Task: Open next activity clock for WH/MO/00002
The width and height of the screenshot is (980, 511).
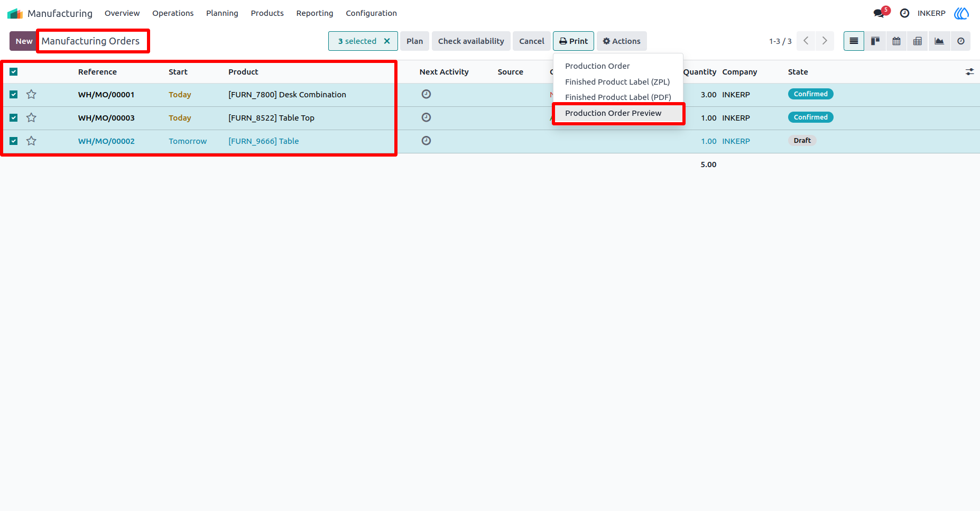Action: (426, 141)
